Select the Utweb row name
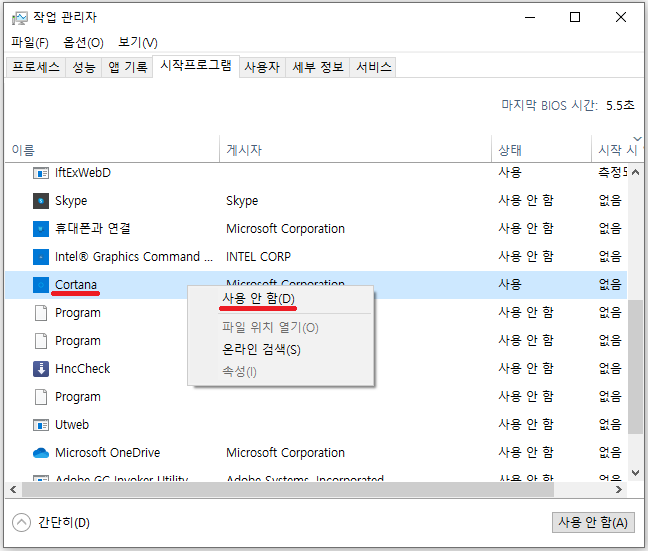The image size is (648, 551). [72, 425]
